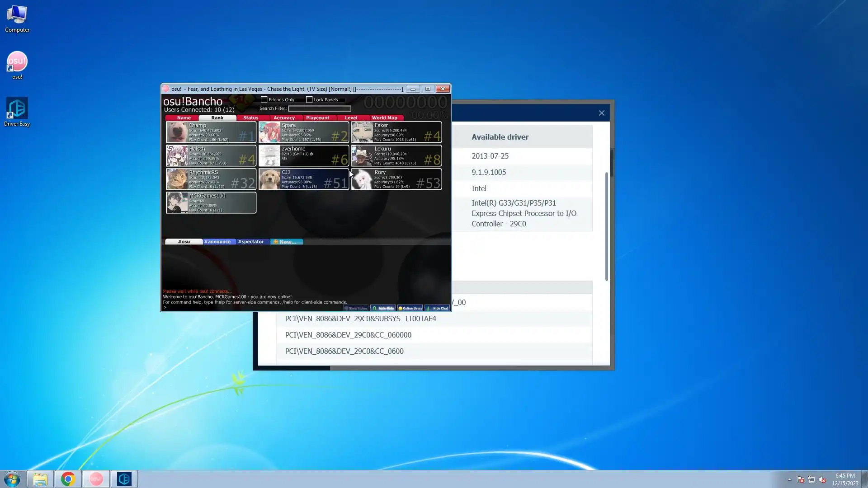
Task: Show hidden icons tray arrow
Action: [789, 480]
